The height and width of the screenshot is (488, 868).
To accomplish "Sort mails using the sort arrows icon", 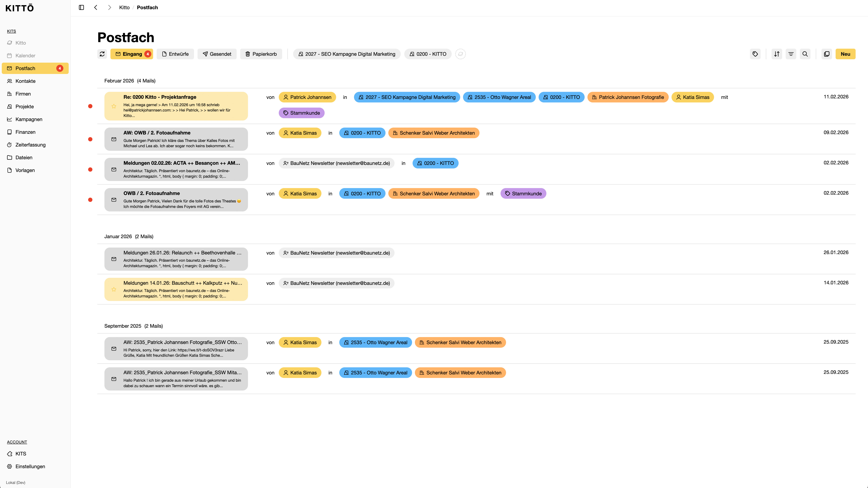I will click(777, 54).
